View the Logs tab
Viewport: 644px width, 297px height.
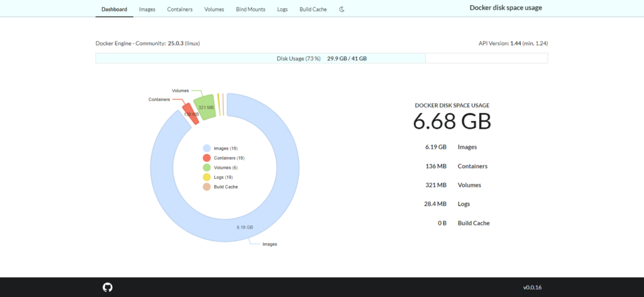coord(282,9)
